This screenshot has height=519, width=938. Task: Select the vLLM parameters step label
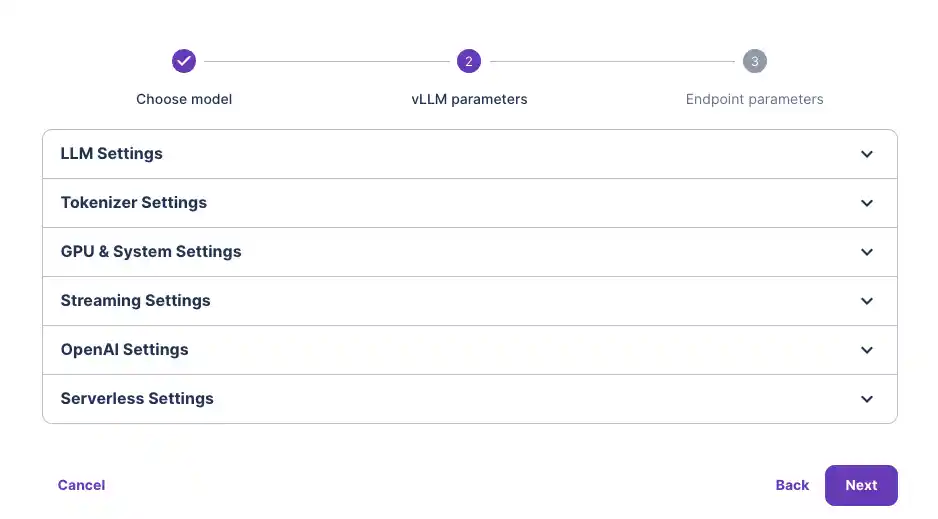(x=469, y=99)
